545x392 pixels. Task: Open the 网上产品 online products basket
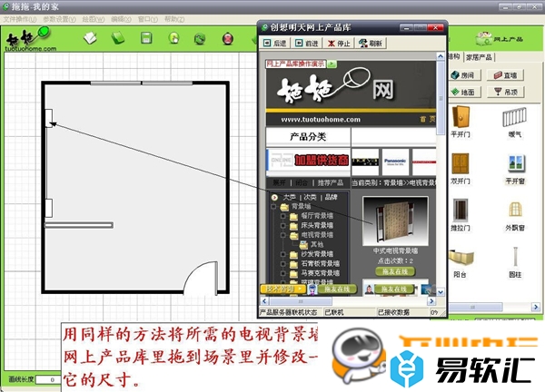499,39
